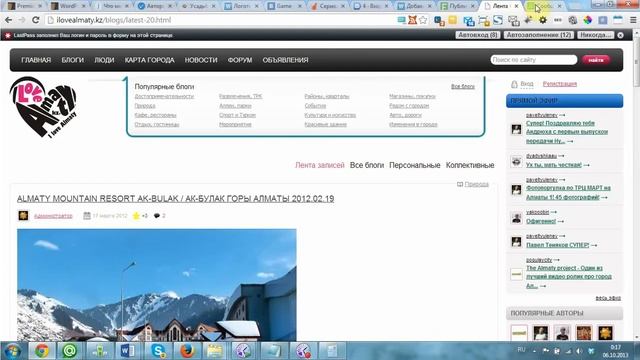Open Firefox from the taskbar
Screen dimensions: 640x360
tap(187, 351)
